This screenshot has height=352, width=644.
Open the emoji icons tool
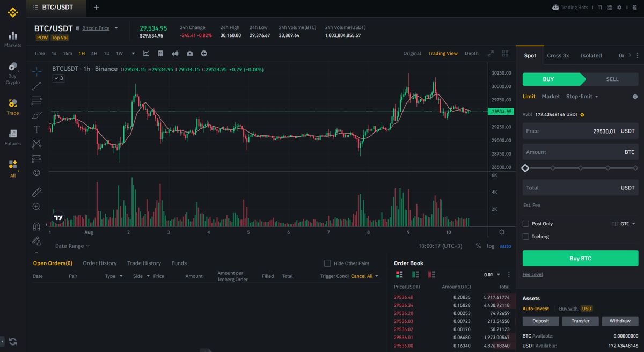point(36,173)
